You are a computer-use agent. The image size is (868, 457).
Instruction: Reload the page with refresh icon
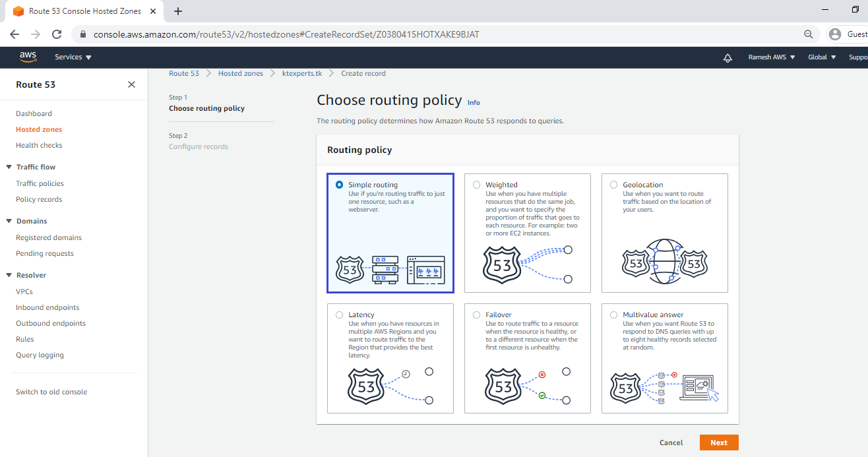[57, 34]
